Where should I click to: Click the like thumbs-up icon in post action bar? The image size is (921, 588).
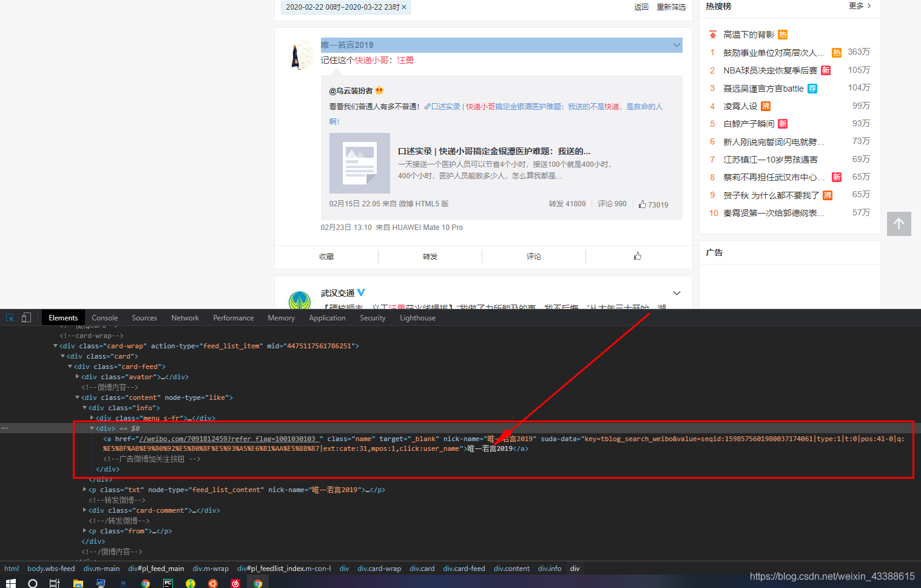pyautogui.click(x=638, y=256)
